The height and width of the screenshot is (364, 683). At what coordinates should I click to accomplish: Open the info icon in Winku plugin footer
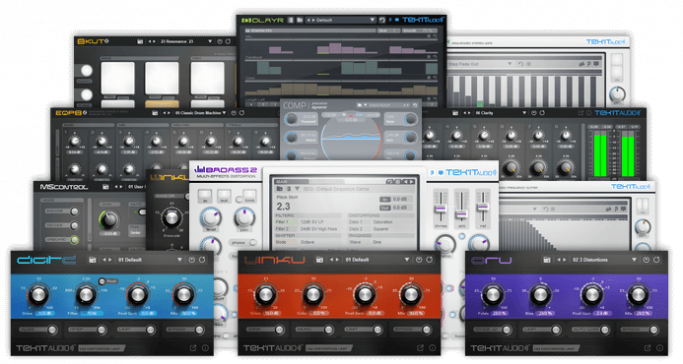(433, 348)
